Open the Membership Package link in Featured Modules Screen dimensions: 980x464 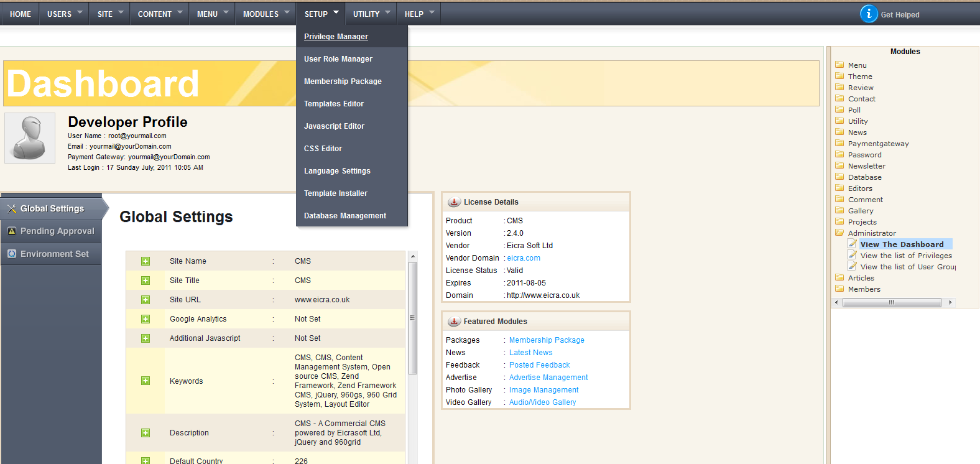[x=547, y=340]
